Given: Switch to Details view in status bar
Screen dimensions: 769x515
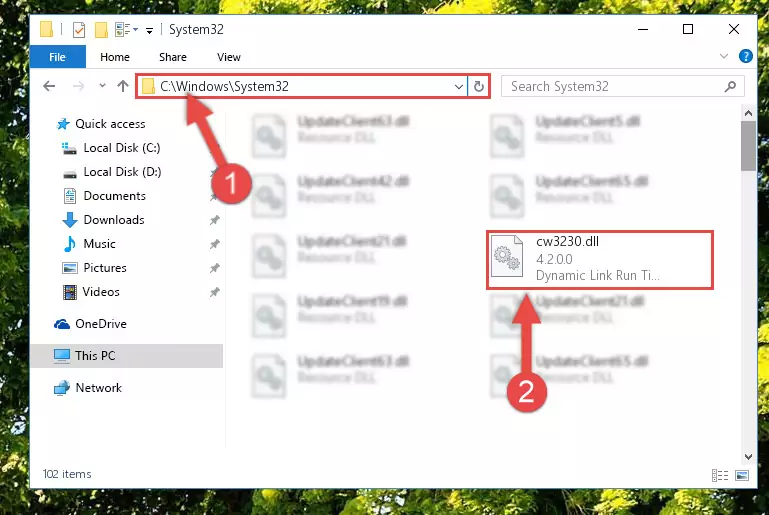Looking at the screenshot, I should pyautogui.click(x=719, y=475).
